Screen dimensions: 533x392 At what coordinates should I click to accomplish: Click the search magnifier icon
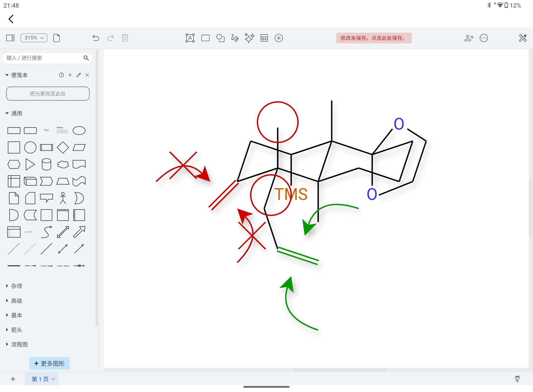tap(86, 58)
